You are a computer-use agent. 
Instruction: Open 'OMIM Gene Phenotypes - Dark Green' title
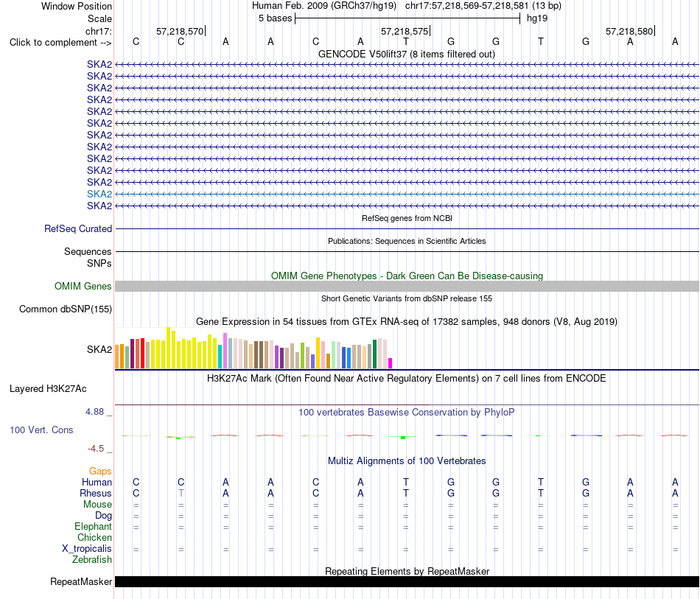coord(407,276)
